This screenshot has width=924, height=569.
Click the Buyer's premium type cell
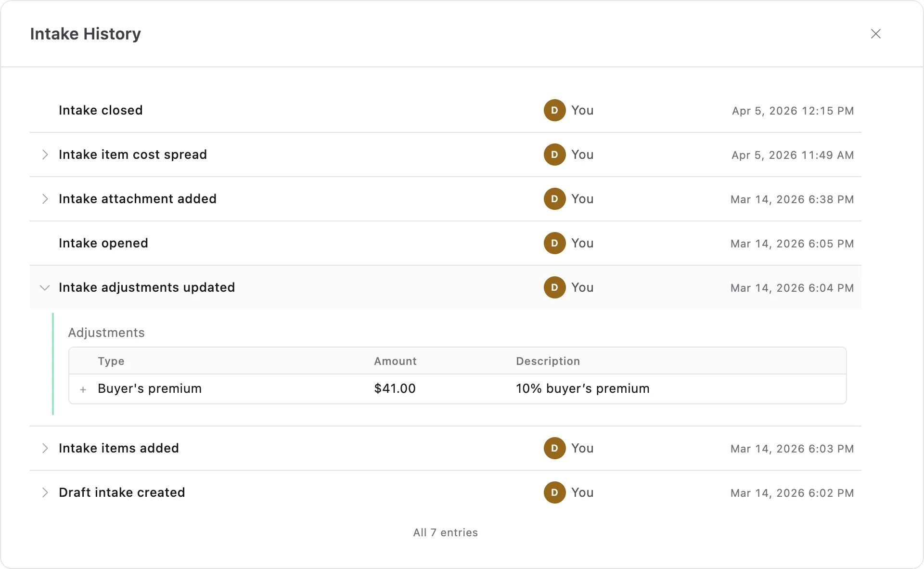click(150, 388)
